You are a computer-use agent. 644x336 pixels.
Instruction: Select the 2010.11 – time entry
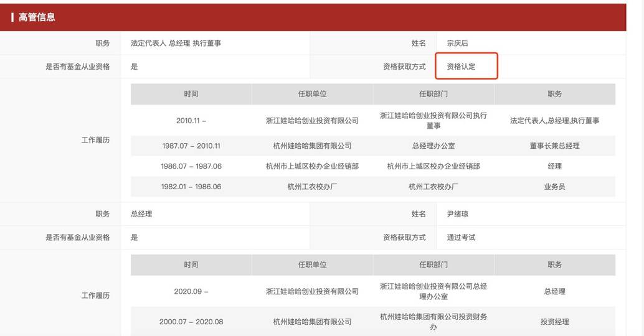[x=191, y=121]
